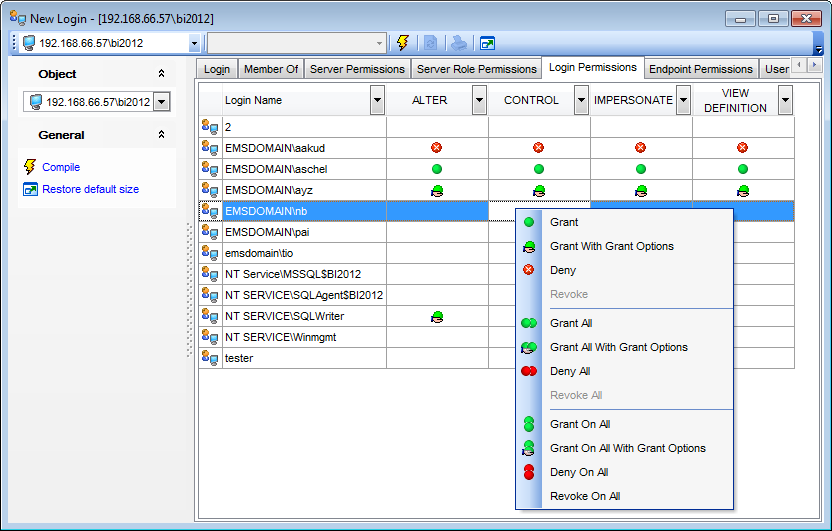Switch to the Member Of tab
The width and height of the screenshot is (832, 531).
[x=271, y=69]
